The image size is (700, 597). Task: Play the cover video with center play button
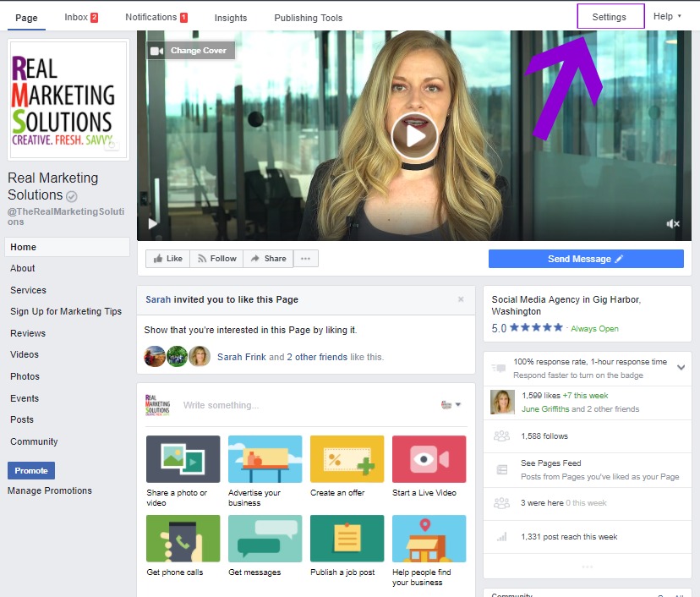pyautogui.click(x=414, y=136)
